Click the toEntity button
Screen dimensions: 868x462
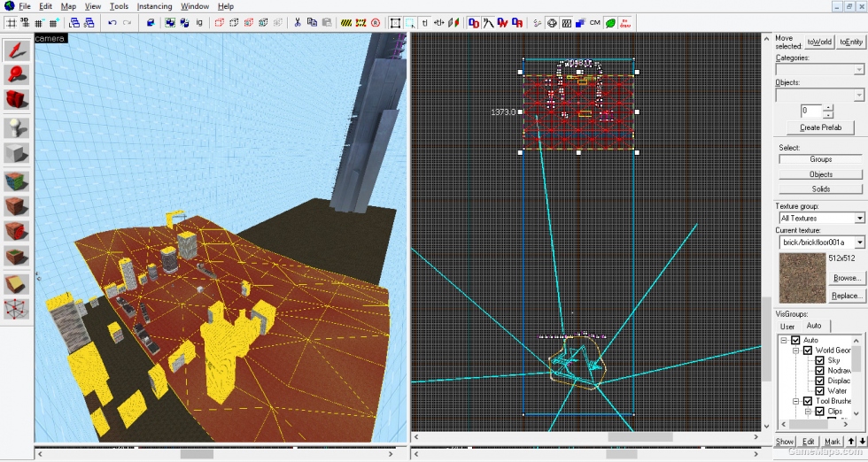tap(851, 42)
